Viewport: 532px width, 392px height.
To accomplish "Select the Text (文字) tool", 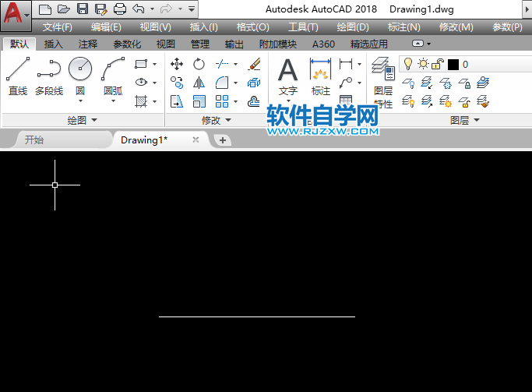I will click(x=287, y=77).
